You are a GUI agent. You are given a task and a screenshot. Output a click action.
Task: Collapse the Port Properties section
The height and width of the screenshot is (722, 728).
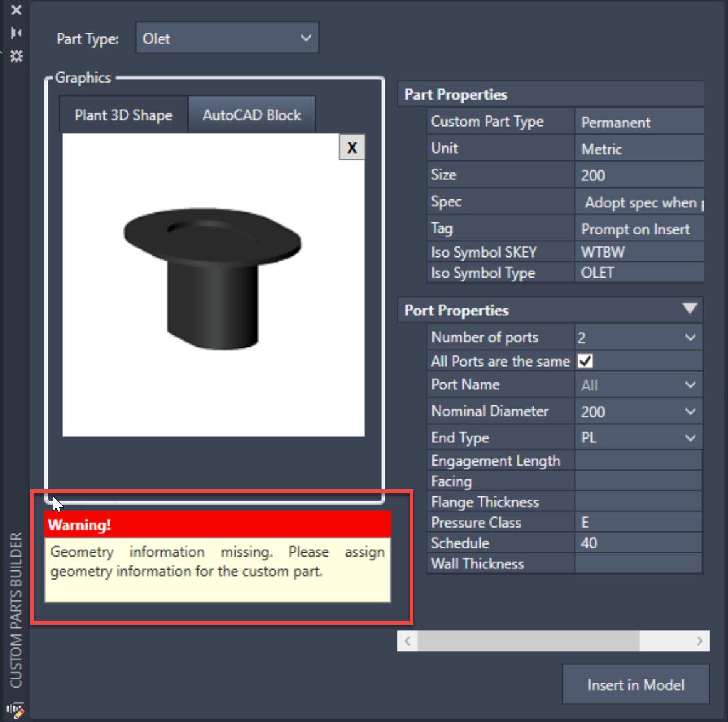(x=690, y=309)
